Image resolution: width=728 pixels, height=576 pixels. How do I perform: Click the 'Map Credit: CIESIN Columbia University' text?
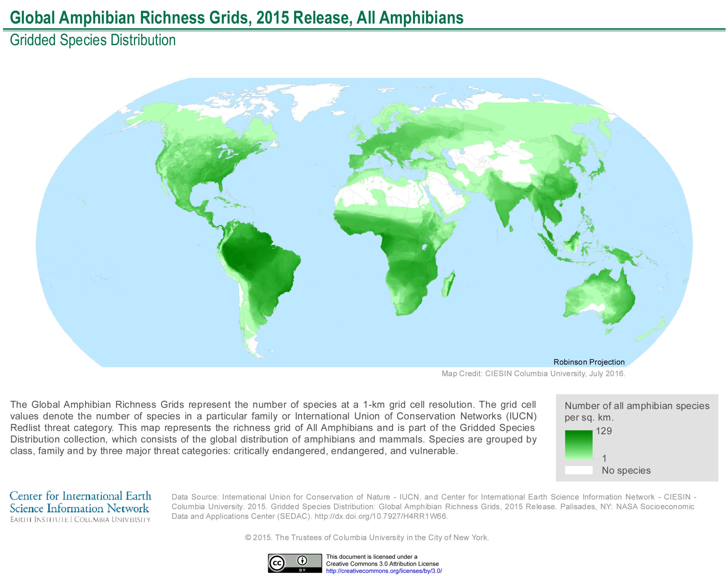coord(533,374)
